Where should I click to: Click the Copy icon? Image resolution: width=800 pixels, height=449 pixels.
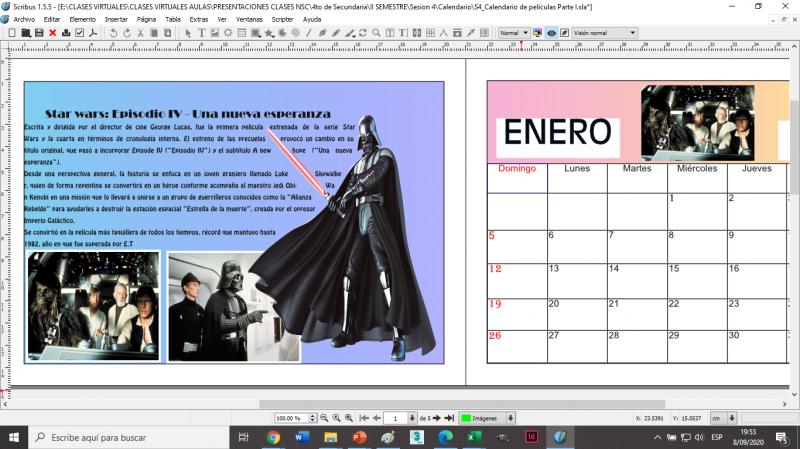click(154, 33)
